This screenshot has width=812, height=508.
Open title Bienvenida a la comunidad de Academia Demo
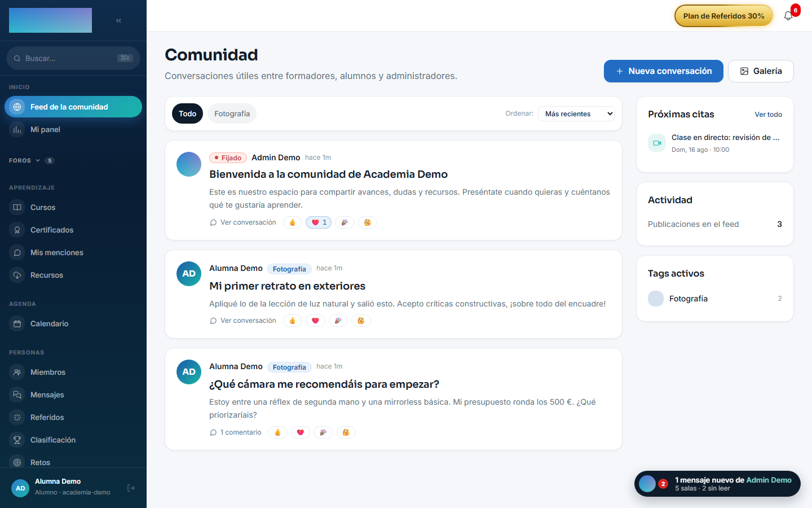coord(328,174)
